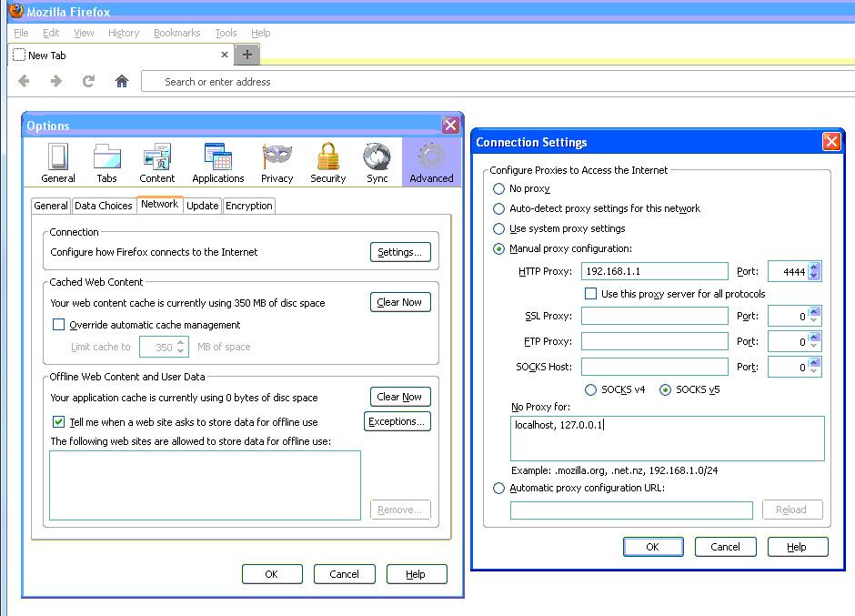Viewport: 855px width, 616px height.
Task: Click Cancel in Connection Settings
Action: [x=725, y=547]
